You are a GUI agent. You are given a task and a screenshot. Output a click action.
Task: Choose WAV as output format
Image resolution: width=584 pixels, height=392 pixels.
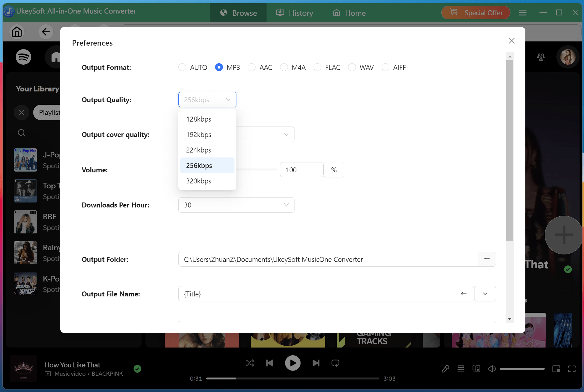click(x=352, y=67)
